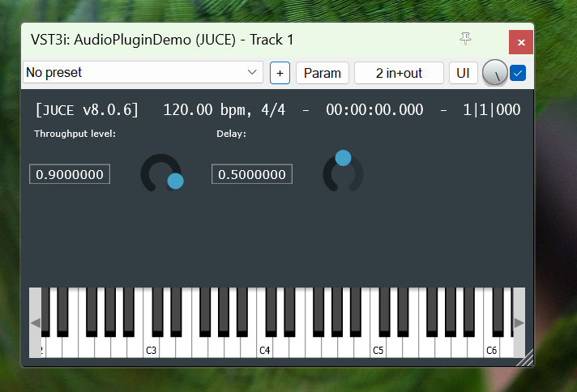Screen dimensions: 577x392
Task: Click the keyboard right arrow
Action: [519, 323]
